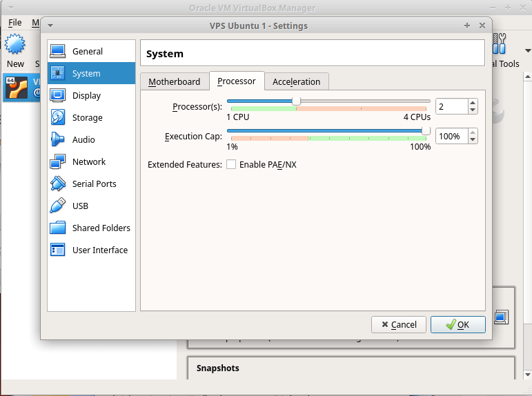Click Cancel button
This screenshot has height=396, width=532.
coord(399,325)
